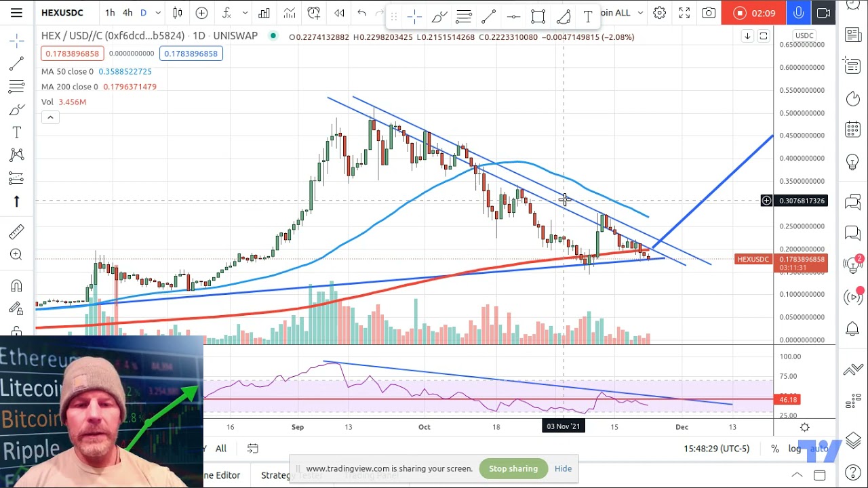Select the 4h timeframe
The image size is (868, 488).
(127, 13)
